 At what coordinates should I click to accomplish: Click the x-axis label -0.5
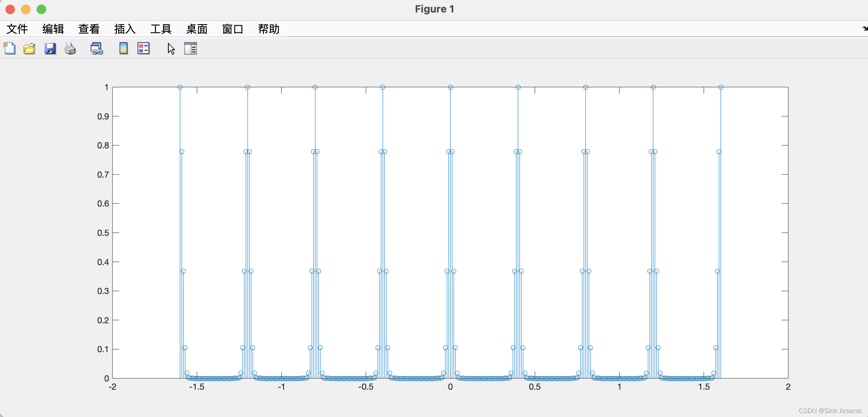[x=366, y=387]
